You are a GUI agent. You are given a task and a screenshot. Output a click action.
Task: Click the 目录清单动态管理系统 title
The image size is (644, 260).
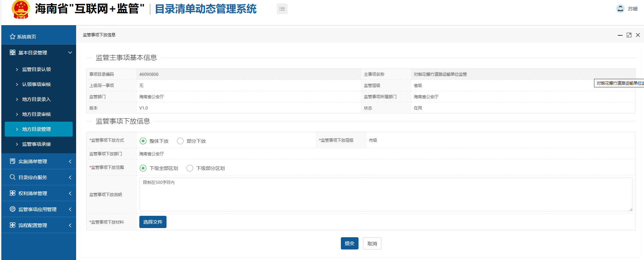206,9
